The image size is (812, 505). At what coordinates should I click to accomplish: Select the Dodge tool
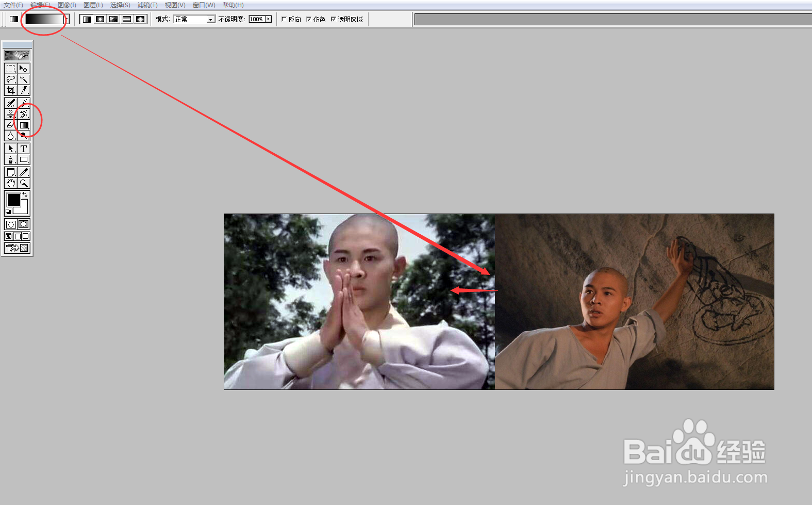point(24,136)
